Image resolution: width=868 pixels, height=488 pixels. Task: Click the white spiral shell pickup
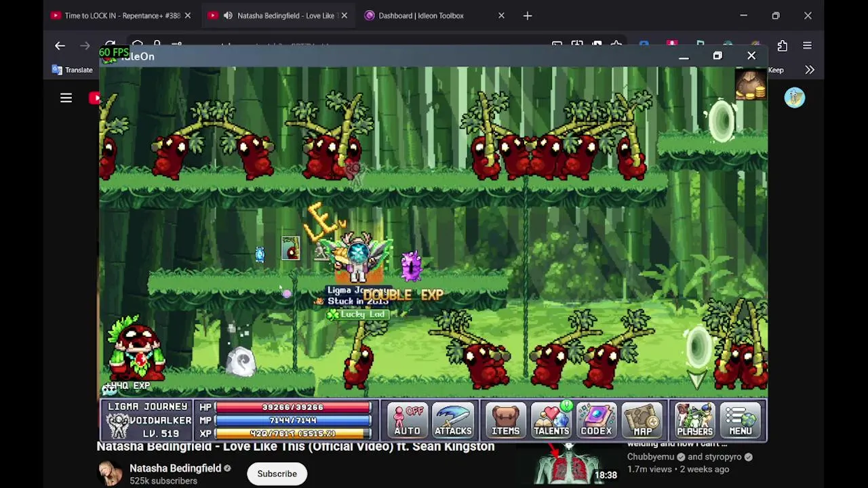[x=241, y=361]
